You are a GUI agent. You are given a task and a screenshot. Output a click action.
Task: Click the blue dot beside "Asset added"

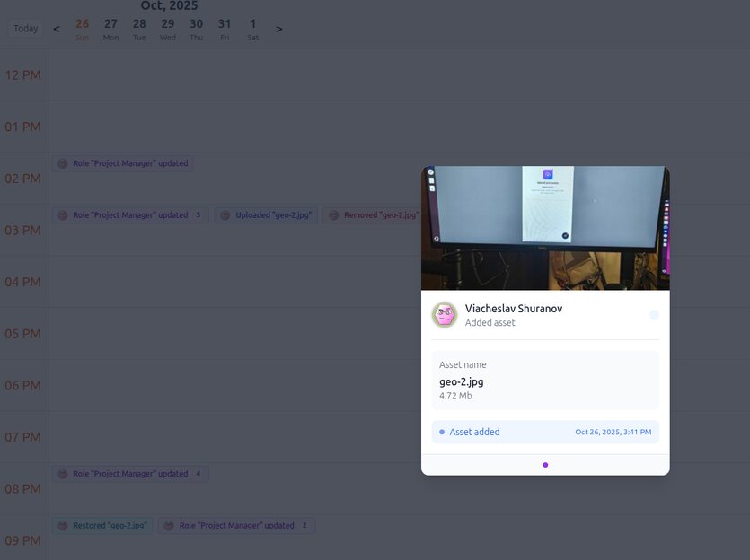point(441,432)
